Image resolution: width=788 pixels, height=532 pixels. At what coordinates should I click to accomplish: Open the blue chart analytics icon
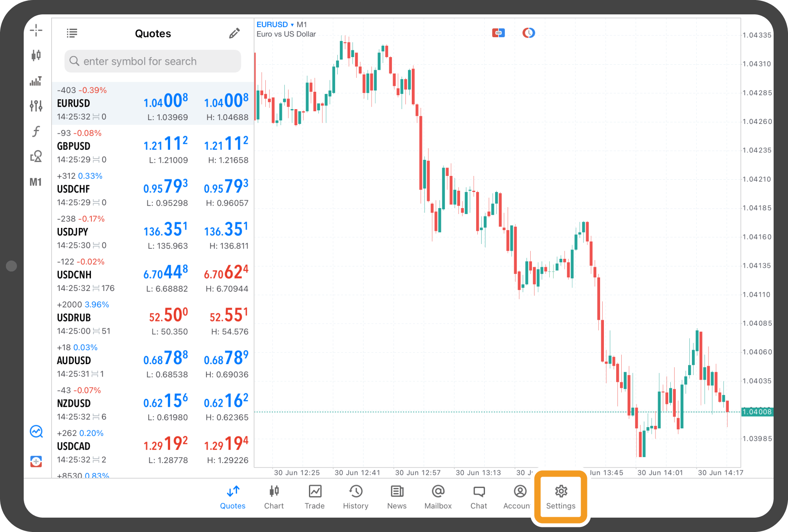tap(36, 431)
